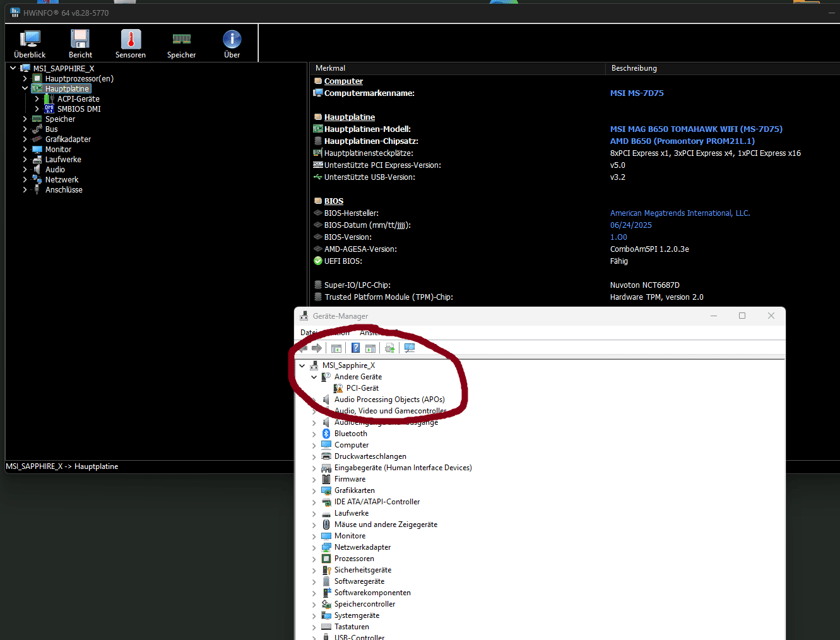Click the update driver gear icon
This screenshot has height=640, width=840.
pos(390,348)
